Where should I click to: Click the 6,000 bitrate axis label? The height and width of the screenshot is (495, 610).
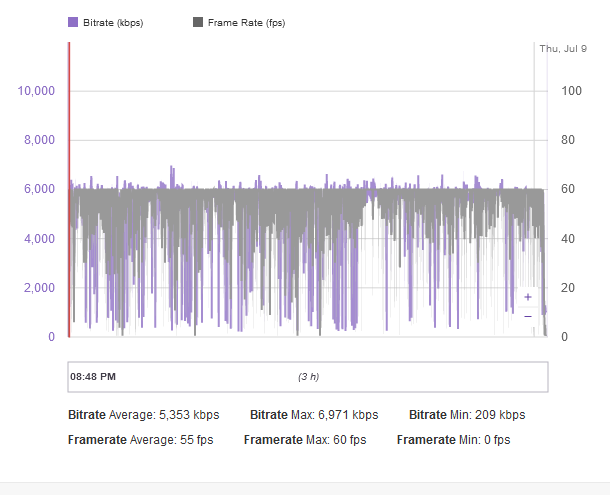(x=41, y=190)
